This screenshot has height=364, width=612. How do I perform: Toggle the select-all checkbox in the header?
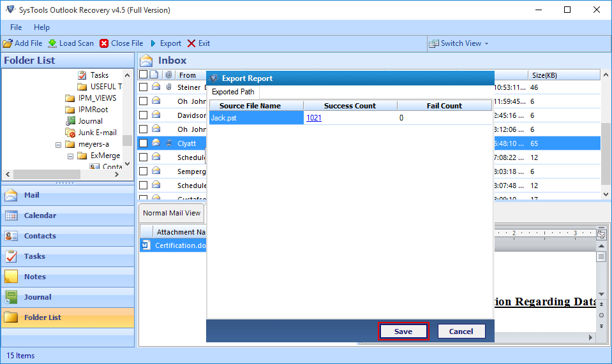click(143, 75)
